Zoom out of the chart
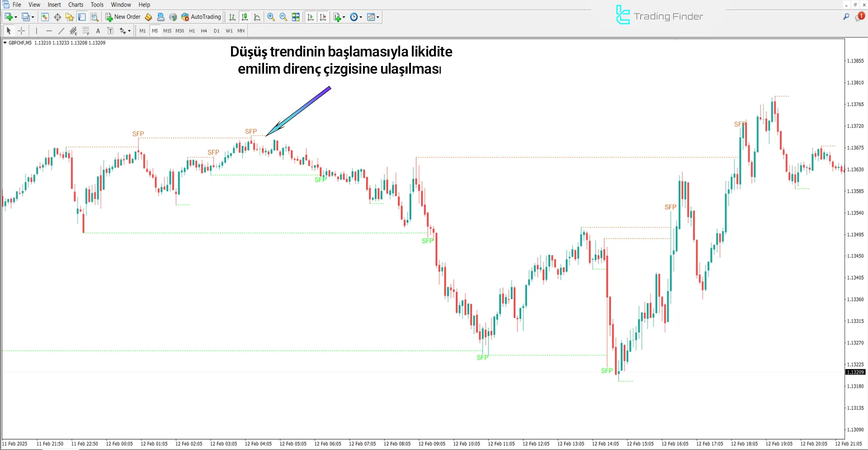Screen dimensions: 868x450 (283, 17)
